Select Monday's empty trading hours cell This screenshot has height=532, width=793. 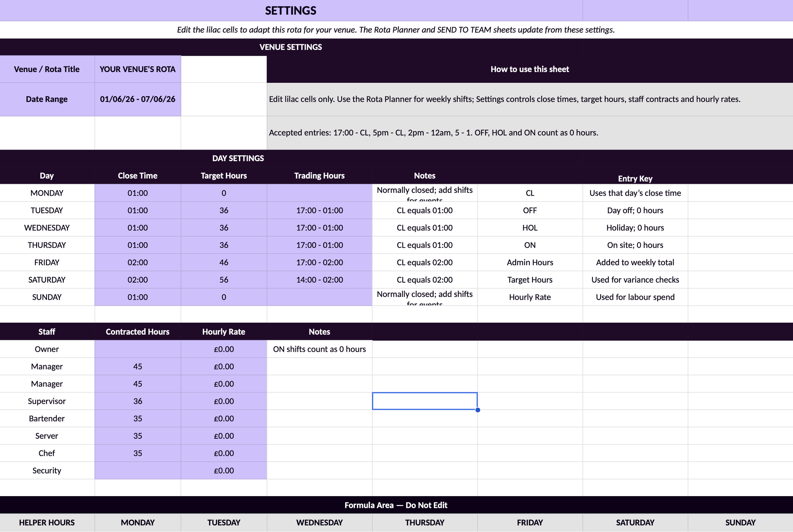tap(319, 193)
